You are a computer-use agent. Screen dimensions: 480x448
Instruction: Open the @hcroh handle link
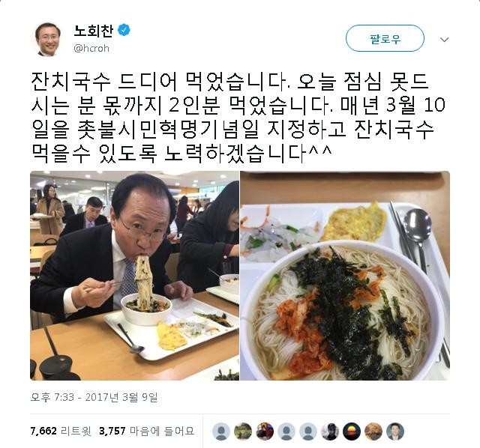91,48
